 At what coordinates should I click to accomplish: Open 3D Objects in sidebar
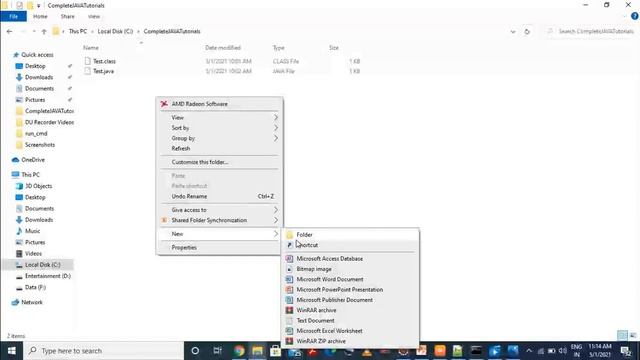(x=38, y=186)
